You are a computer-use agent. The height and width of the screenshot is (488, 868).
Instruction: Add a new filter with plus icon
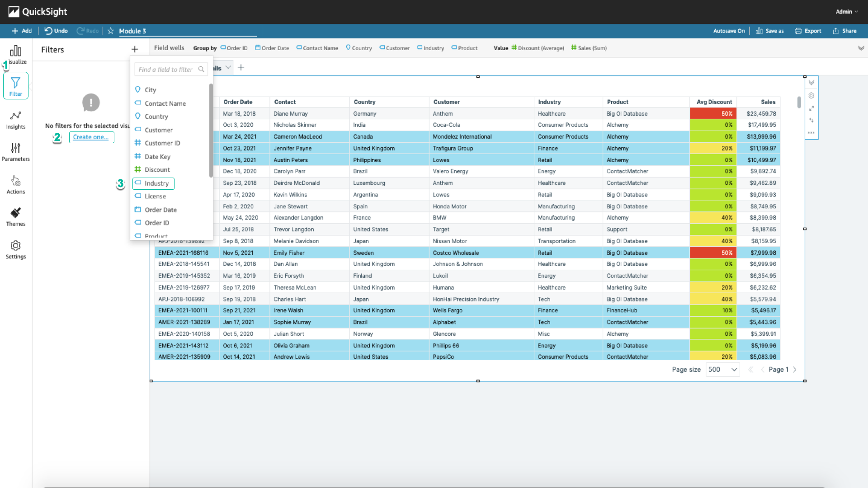(135, 49)
